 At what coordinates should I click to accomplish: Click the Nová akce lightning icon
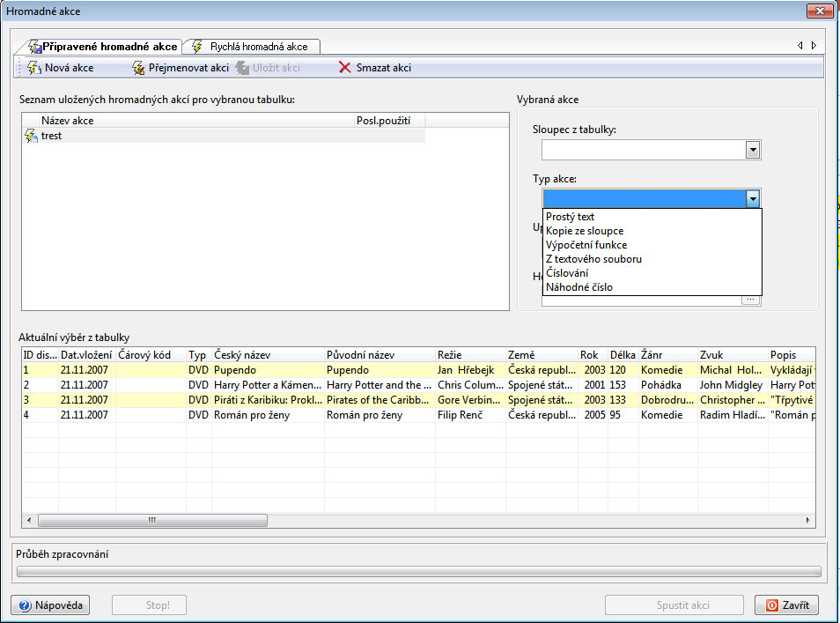coord(34,68)
